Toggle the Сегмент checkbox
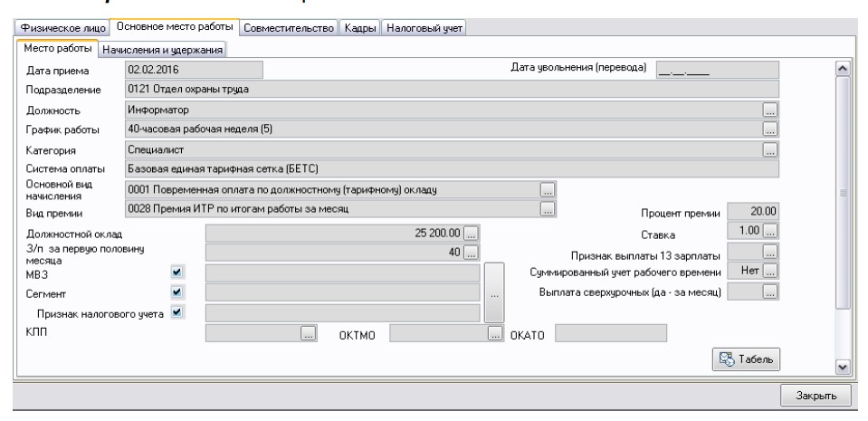Image resolution: width=868 pixels, height=421 pixels. point(177,292)
